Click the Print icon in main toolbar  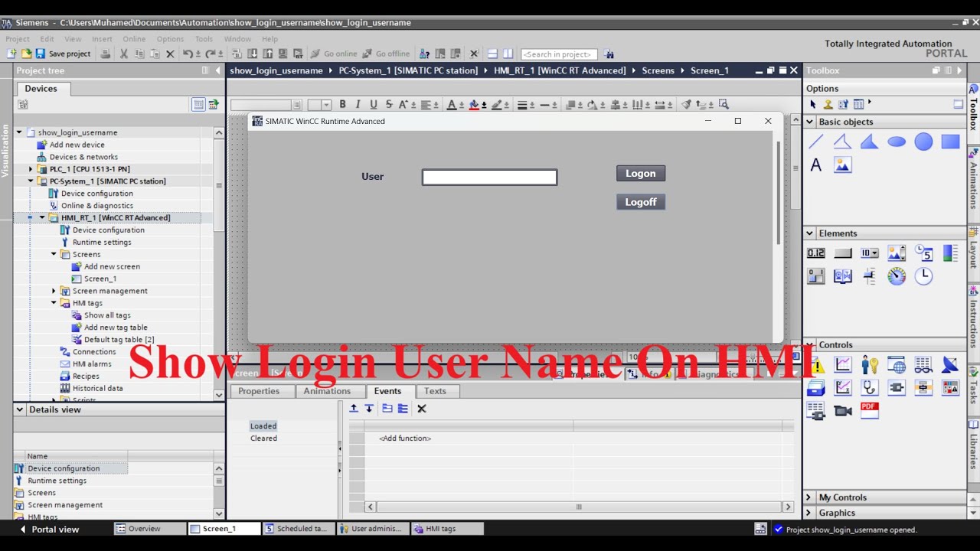coord(106,54)
